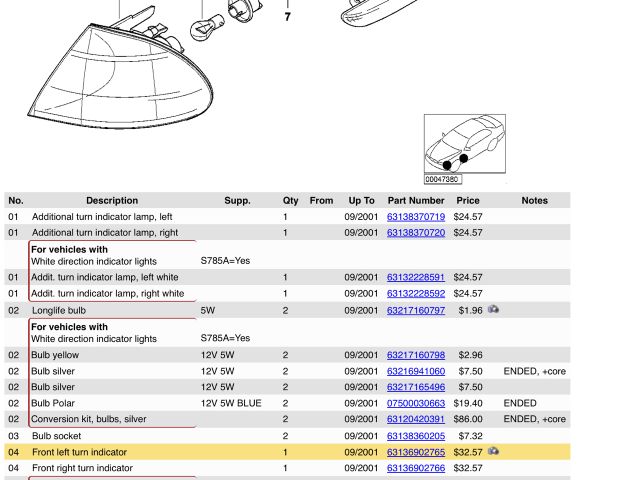Select Bulb yellow part number 63217160798
The height and width of the screenshot is (480, 640).
click(415, 355)
